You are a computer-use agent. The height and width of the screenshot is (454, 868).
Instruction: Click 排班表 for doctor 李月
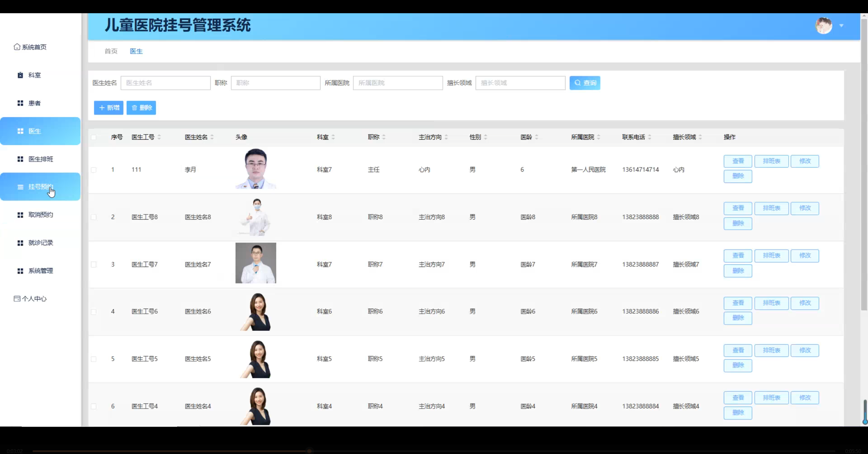pyautogui.click(x=771, y=161)
